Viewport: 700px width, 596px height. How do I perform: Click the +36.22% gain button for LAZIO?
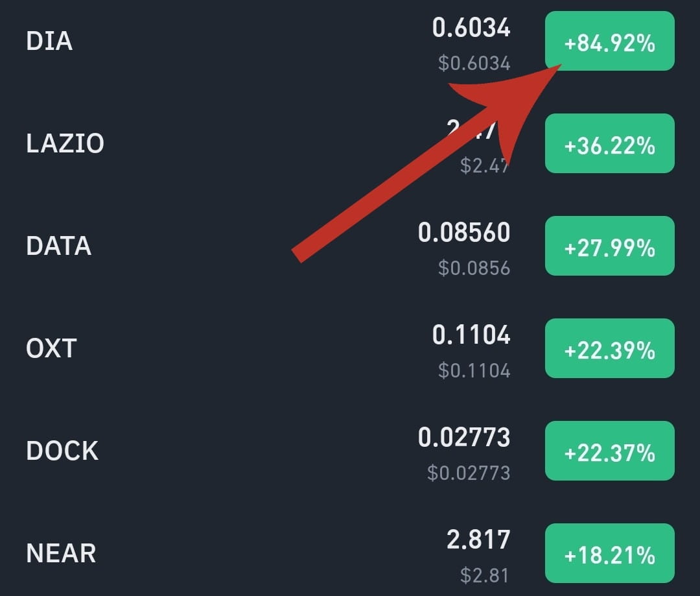[609, 144]
